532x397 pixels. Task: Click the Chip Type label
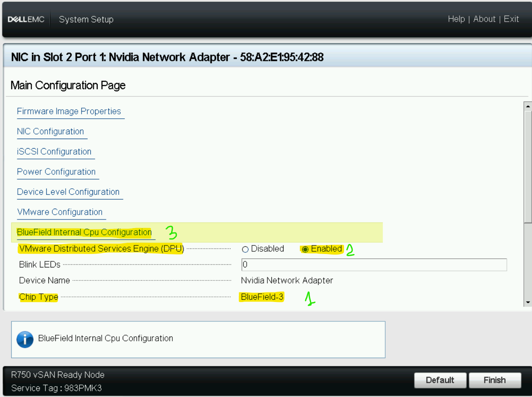(38, 297)
